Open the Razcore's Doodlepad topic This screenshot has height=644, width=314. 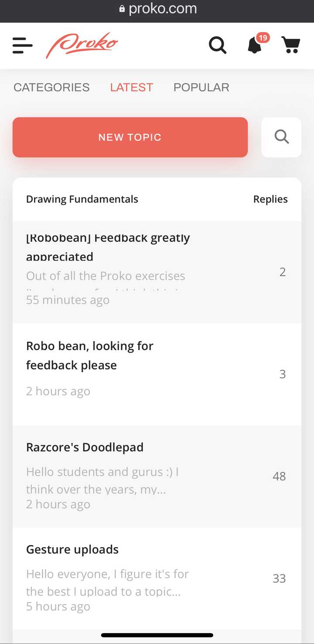[x=85, y=447]
